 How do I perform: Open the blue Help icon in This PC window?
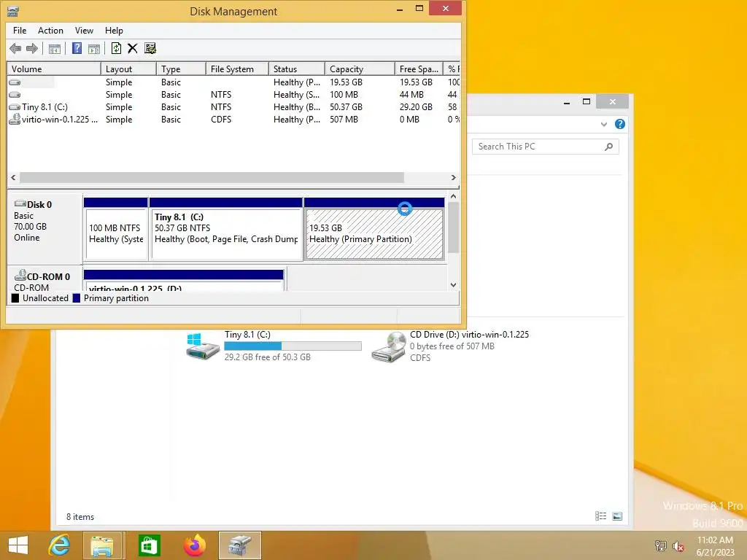pos(620,124)
